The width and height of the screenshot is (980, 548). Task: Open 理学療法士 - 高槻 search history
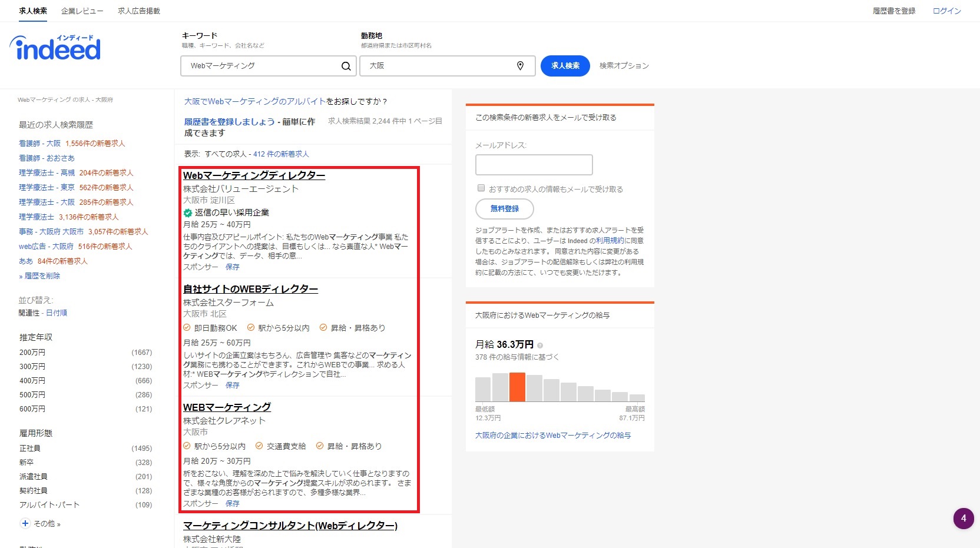[47, 173]
